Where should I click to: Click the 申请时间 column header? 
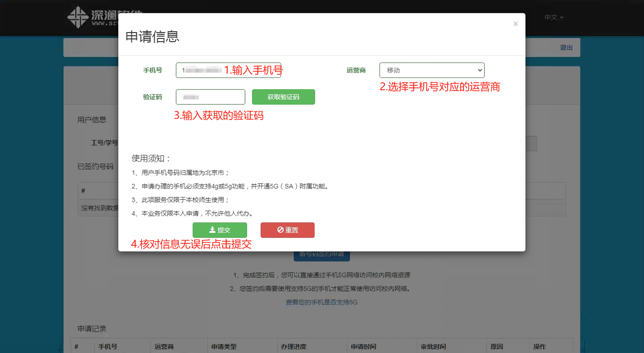(x=363, y=346)
